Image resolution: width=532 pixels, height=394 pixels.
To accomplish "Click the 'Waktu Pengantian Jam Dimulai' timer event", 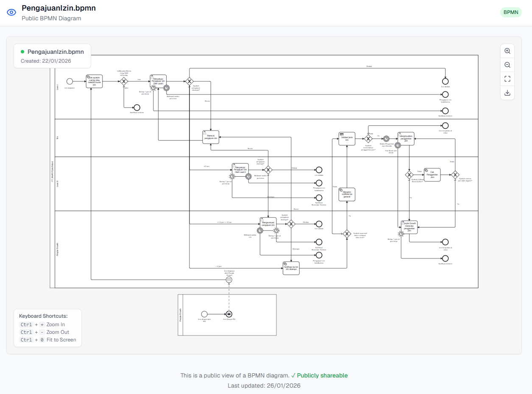I will click(x=386, y=139).
